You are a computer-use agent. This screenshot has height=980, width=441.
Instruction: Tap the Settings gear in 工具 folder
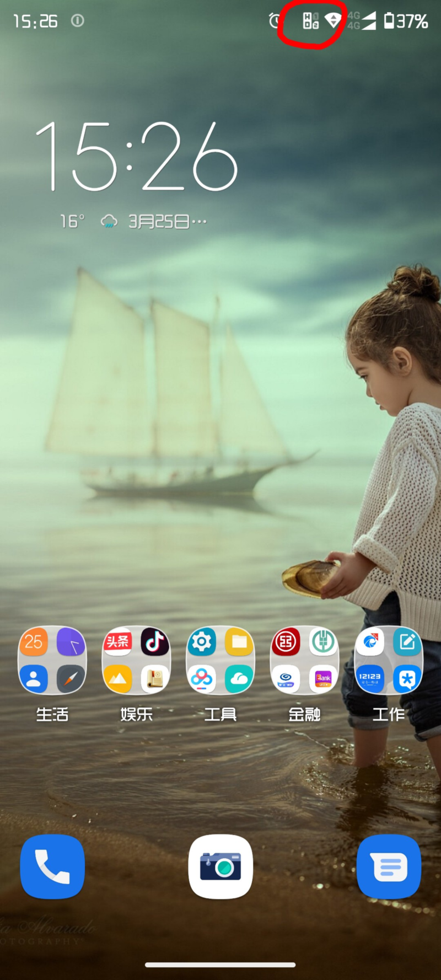click(x=202, y=641)
